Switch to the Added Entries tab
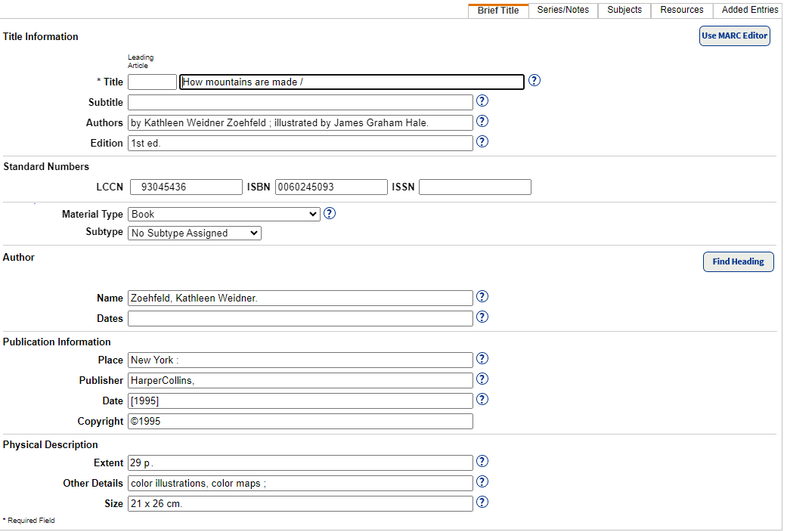This screenshot has height=532, width=787. pos(748,10)
